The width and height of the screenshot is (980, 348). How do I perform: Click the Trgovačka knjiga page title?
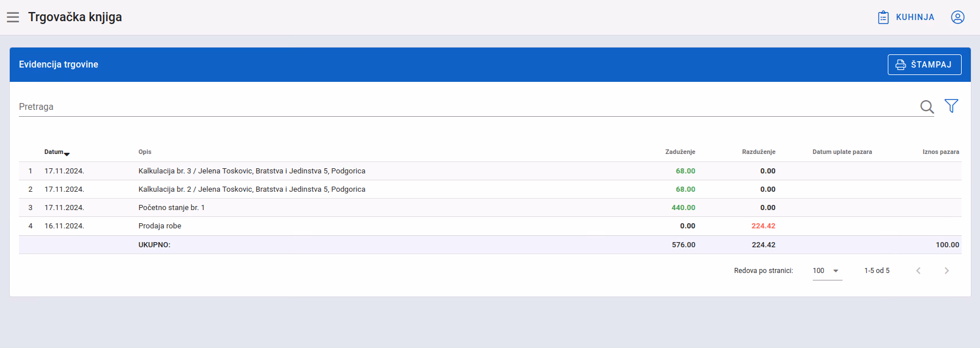75,17
